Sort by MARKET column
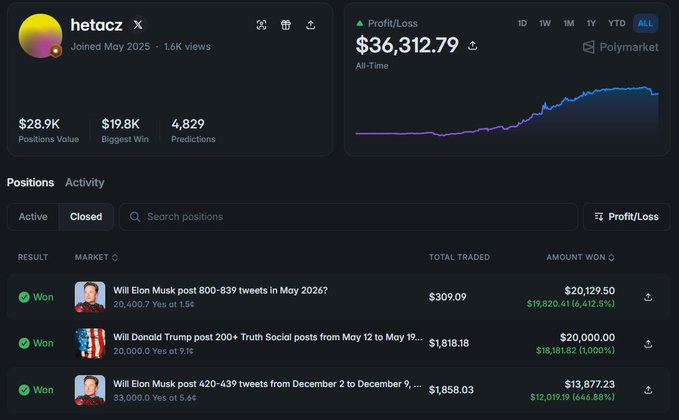This screenshot has width=679, height=420. click(96, 257)
